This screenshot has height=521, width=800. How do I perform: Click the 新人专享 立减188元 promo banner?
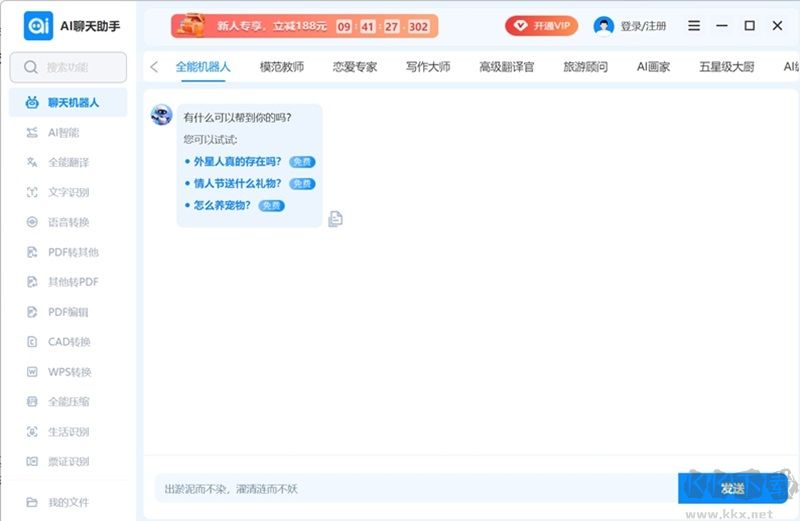[x=305, y=26]
